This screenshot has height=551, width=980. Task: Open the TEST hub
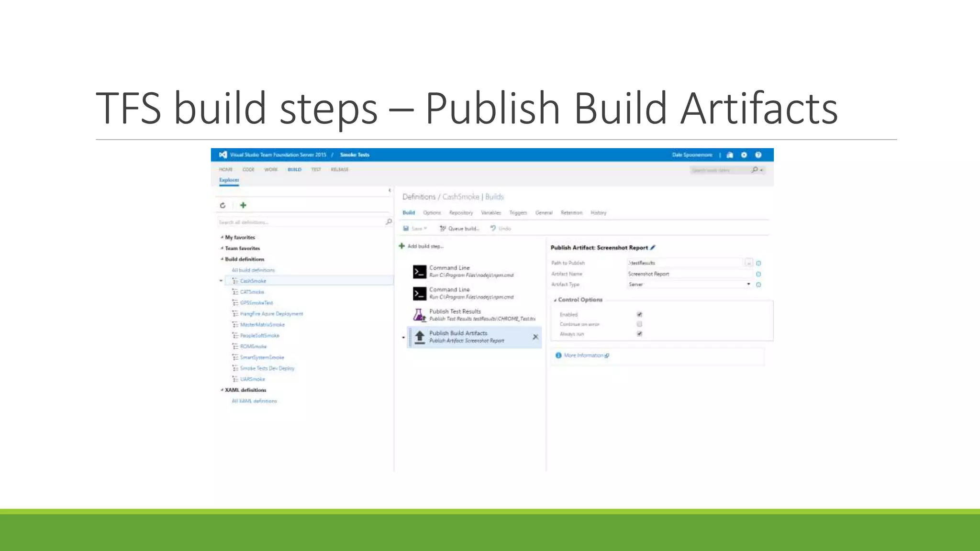pyautogui.click(x=316, y=169)
